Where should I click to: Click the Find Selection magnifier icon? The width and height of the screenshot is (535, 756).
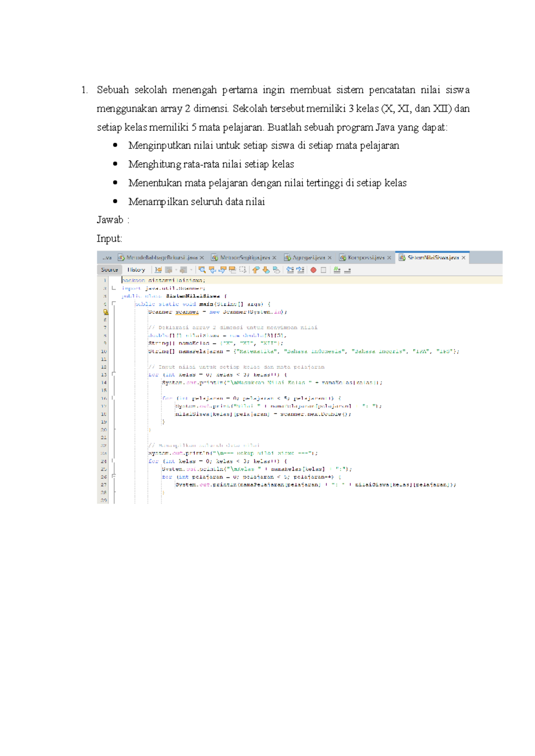point(202,270)
